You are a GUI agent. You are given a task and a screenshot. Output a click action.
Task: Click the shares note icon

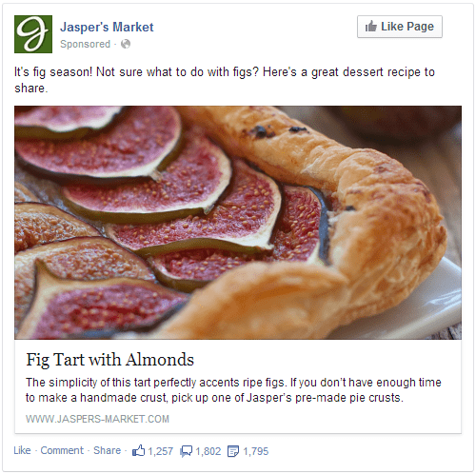[x=233, y=451]
